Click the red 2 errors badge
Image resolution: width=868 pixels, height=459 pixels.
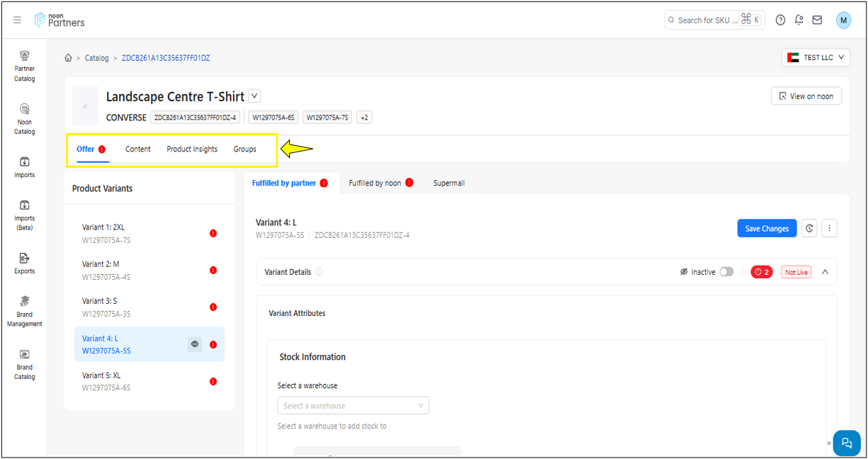point(762,272)
